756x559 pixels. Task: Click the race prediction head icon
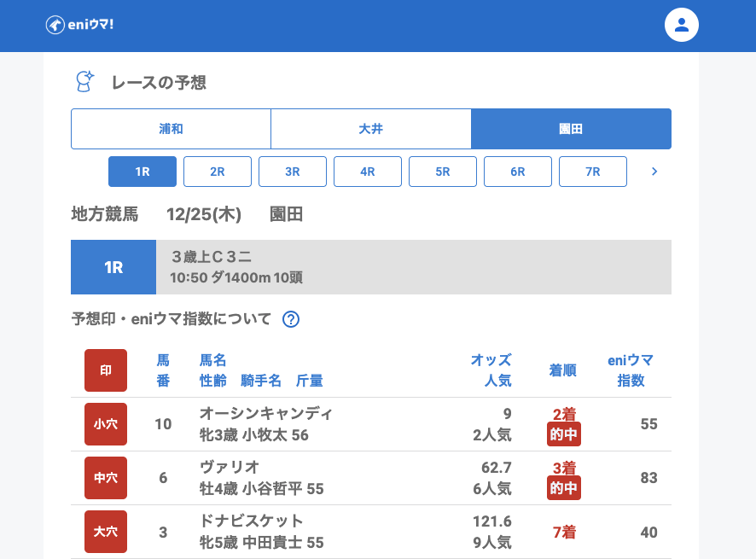84,81
